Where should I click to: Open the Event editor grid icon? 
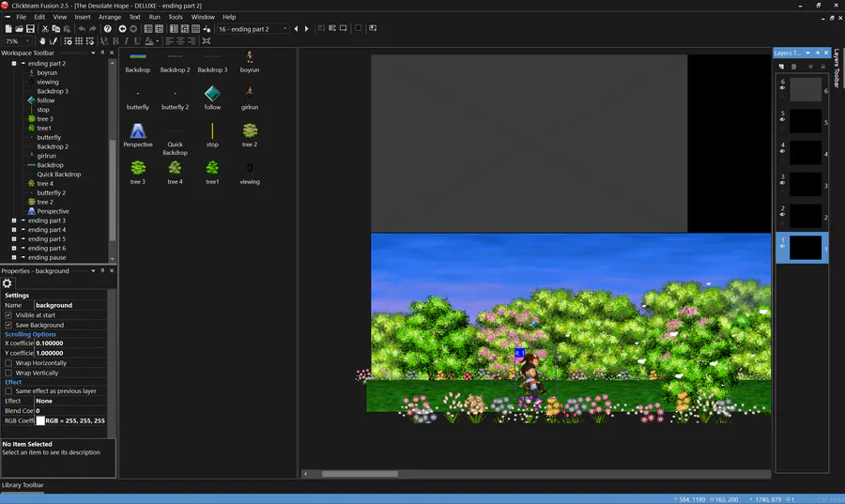[x=185, y=28]
